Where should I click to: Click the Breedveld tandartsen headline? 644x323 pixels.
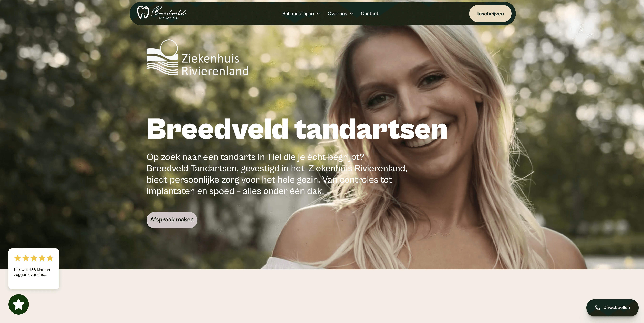pos(297,129)
